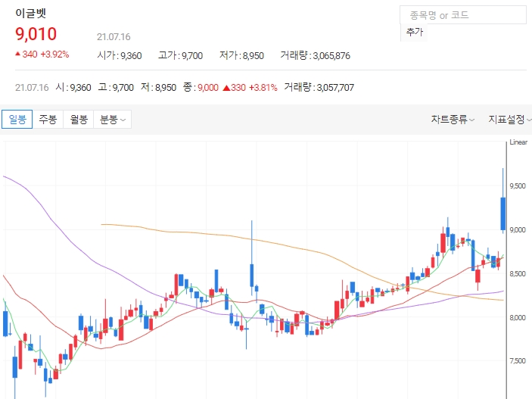Switch to the 주봉 weekly chart tab
This screenshot has height=399, width=532.
click(48, 119)
